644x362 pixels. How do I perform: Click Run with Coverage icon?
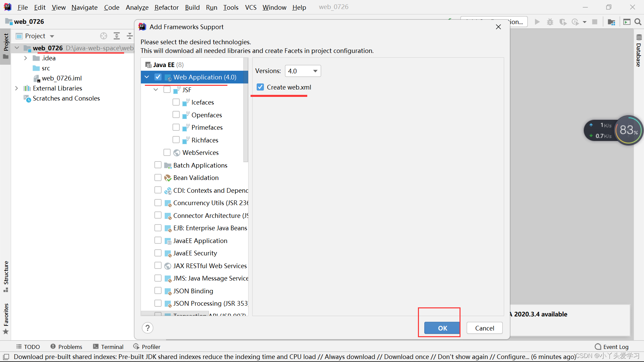563,22
